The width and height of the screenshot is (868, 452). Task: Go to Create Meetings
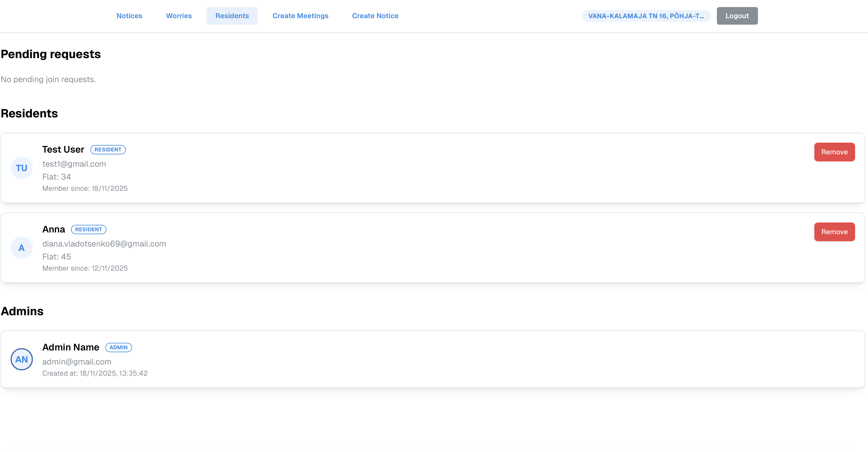point(300,16)
